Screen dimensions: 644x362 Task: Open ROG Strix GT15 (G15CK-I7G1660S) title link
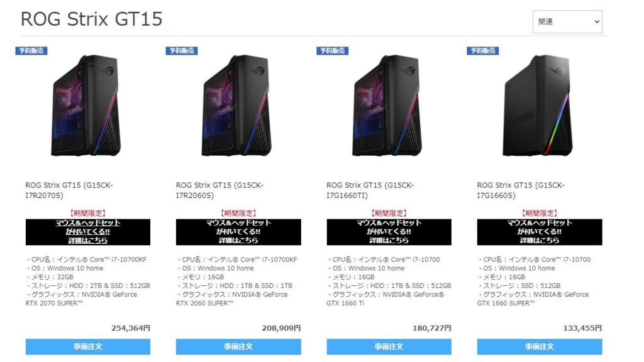(521, 190)
